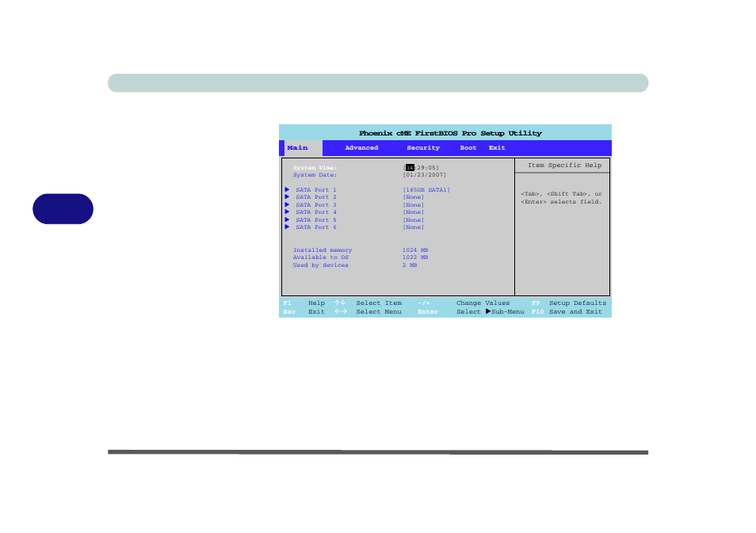Click the Enter key hint
The height and width of the screenshot is (533, 756).
(428, 312)
